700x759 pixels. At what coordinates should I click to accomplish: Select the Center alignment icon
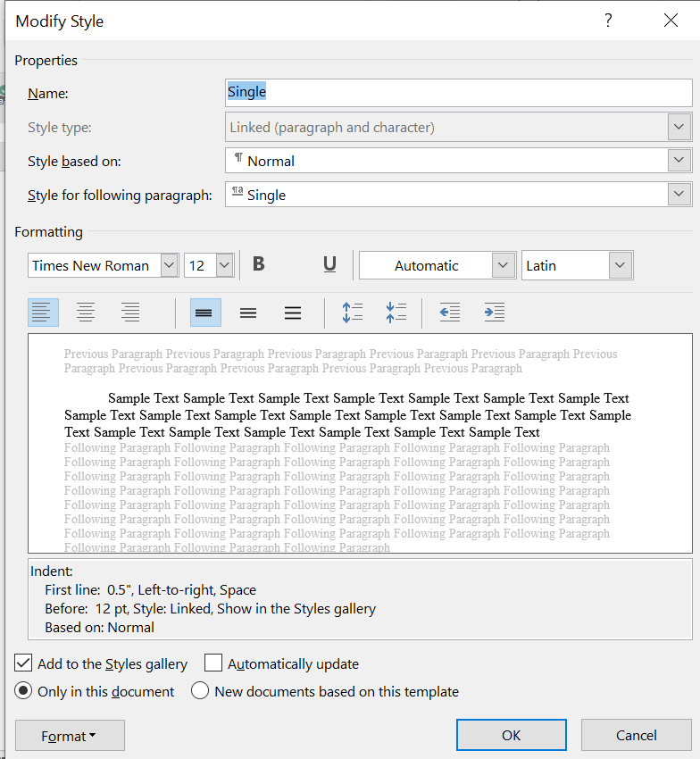click(87, 313)
